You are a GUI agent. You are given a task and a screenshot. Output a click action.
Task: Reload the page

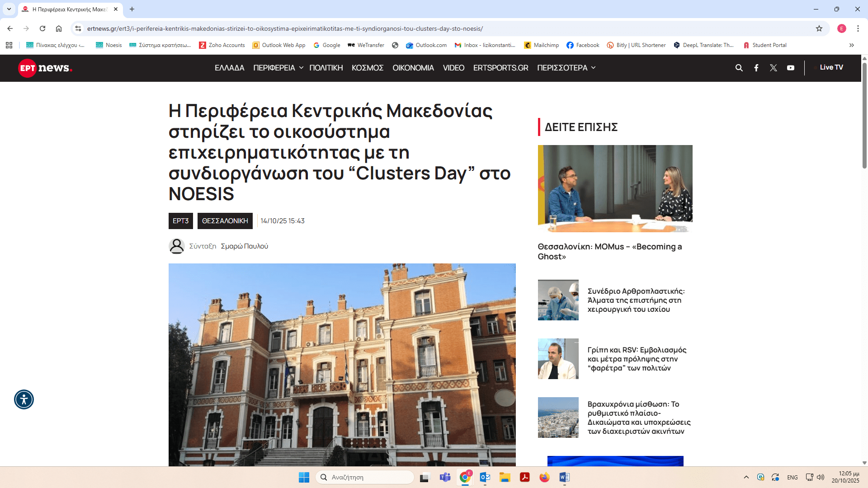[x=42, y=28]
